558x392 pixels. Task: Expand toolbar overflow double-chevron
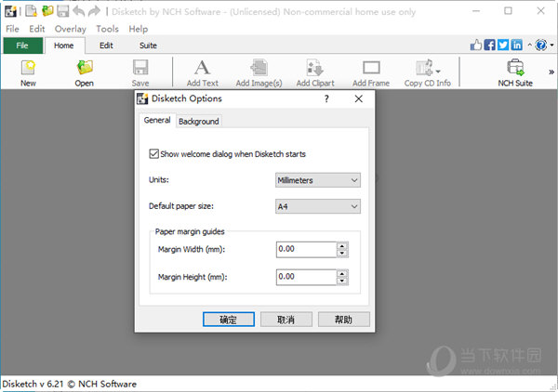551,72
